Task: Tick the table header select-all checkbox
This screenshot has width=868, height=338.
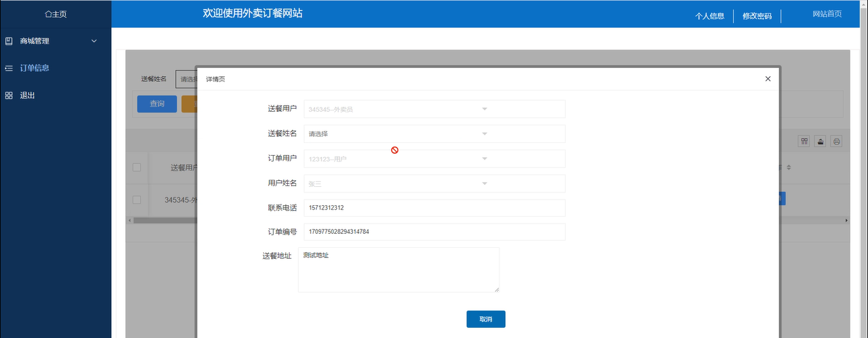Action: (137, 168)
